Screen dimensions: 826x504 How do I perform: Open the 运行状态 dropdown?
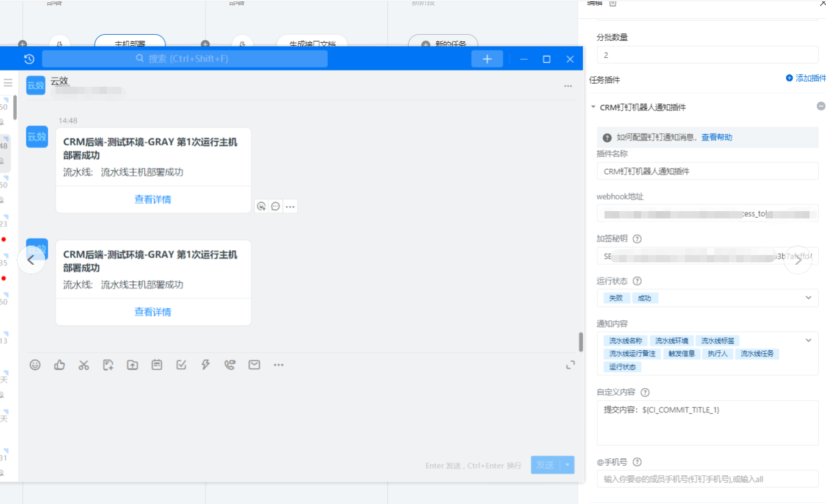pyautogui.click(x=808, y=298)
